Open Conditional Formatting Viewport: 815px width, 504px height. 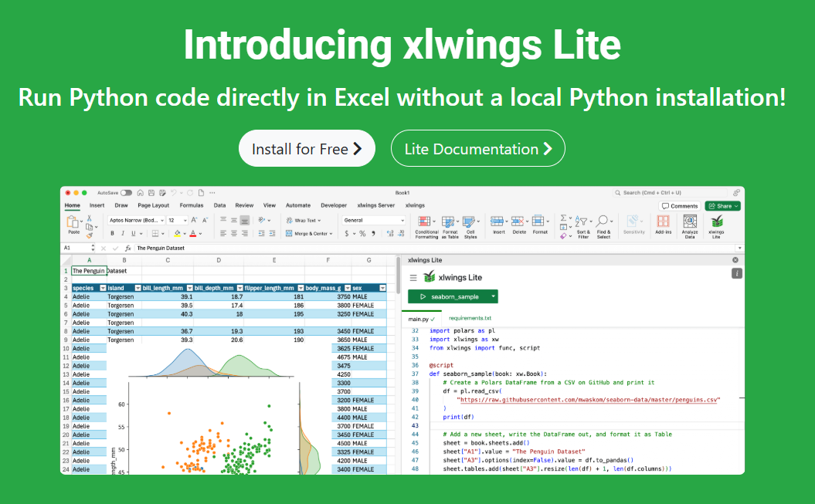coord(426,227)
